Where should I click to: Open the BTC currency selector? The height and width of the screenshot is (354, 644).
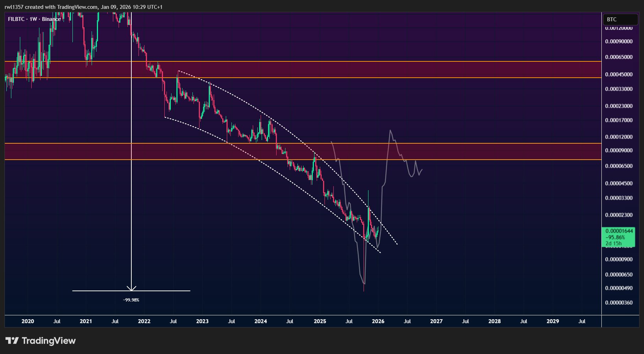[x=620, y=20]
